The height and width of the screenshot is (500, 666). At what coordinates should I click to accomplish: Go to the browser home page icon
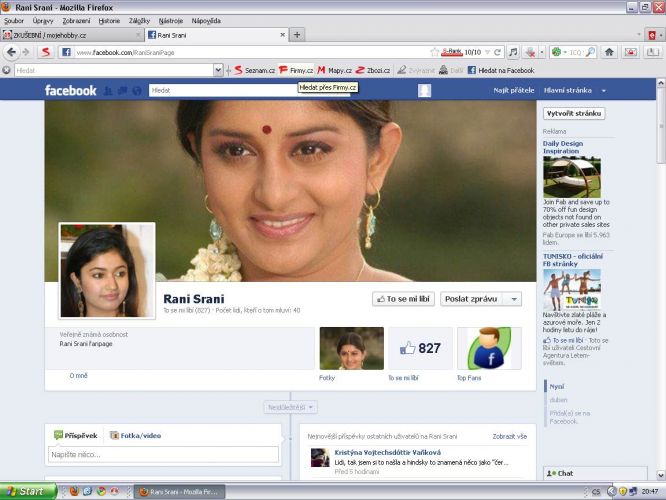[x=609, y=52]
